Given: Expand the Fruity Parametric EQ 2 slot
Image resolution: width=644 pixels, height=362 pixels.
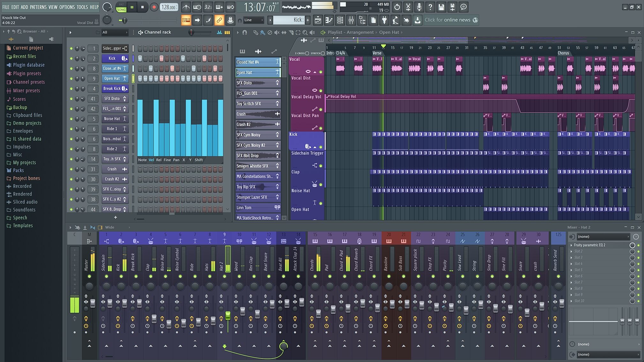Looking at the screenshot, I should [571, 245].
